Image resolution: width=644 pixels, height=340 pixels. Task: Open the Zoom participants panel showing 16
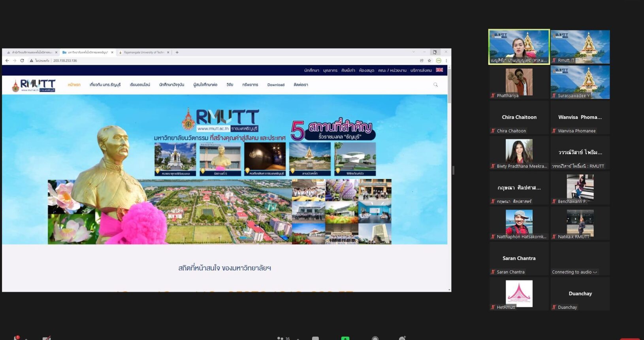point(284,338)
